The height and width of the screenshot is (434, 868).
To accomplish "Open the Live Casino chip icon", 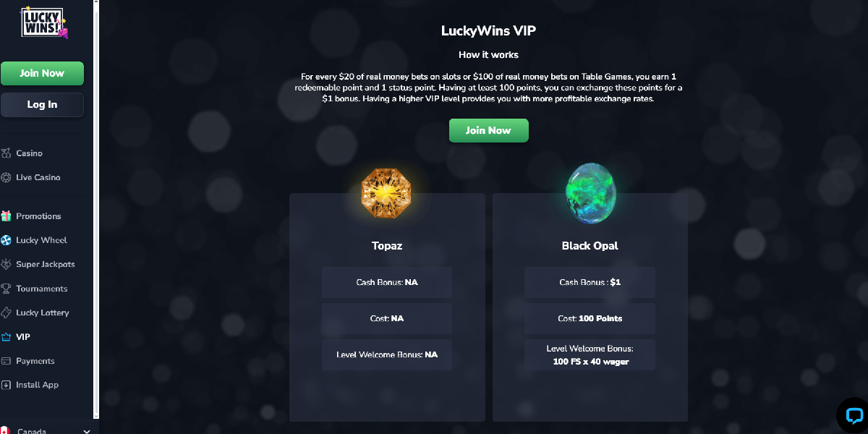I will pos(7,177).
